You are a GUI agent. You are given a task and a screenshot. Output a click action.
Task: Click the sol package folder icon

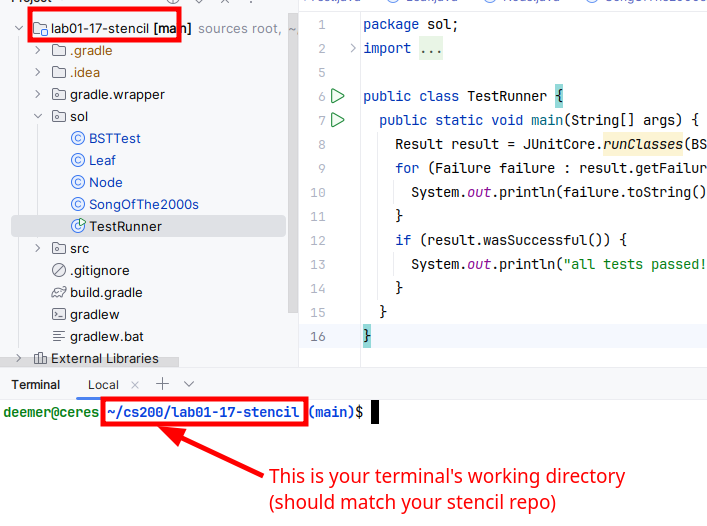coord(59,116)
